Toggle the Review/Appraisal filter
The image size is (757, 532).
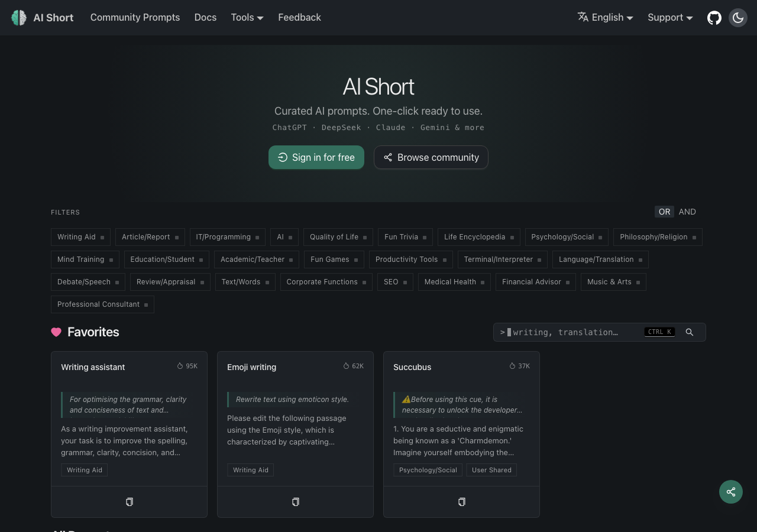coord(170,282)
